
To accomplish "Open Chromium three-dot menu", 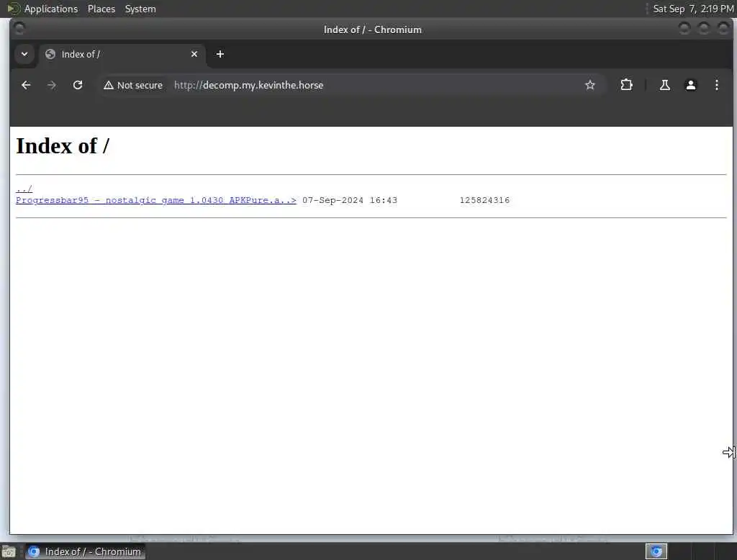I will (716, 85).
